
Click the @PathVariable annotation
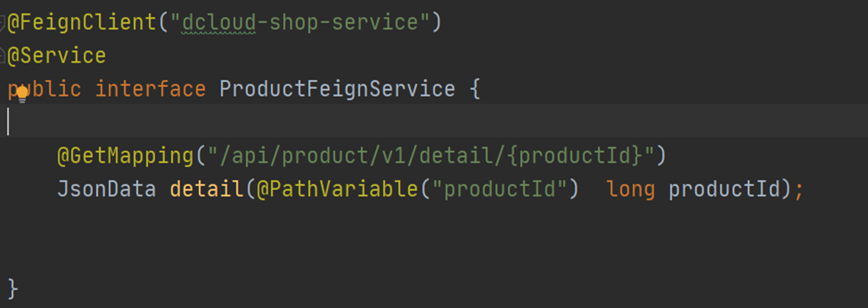pyautogui.click(x=337, y=190)
